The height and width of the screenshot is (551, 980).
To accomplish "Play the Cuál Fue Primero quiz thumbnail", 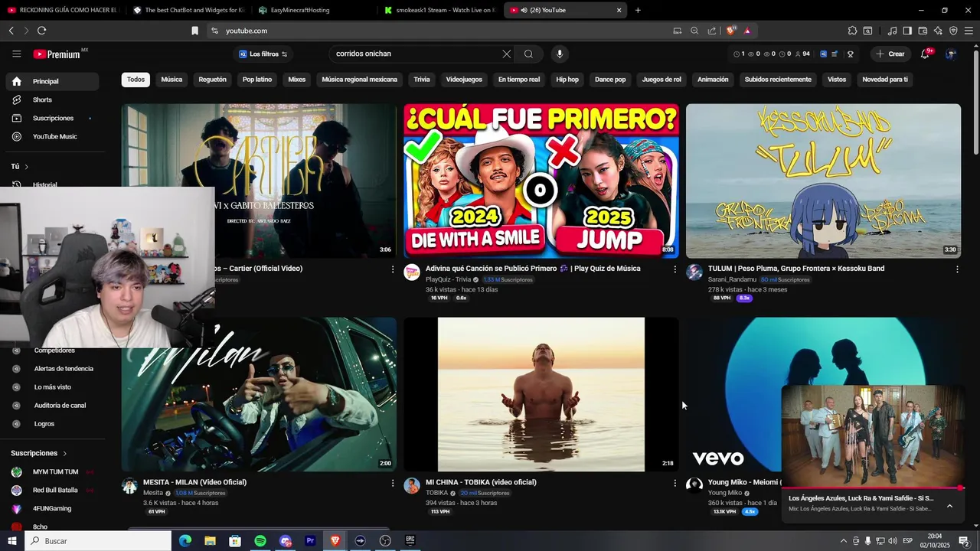I will pyautogui.click(x=541, y=181).
